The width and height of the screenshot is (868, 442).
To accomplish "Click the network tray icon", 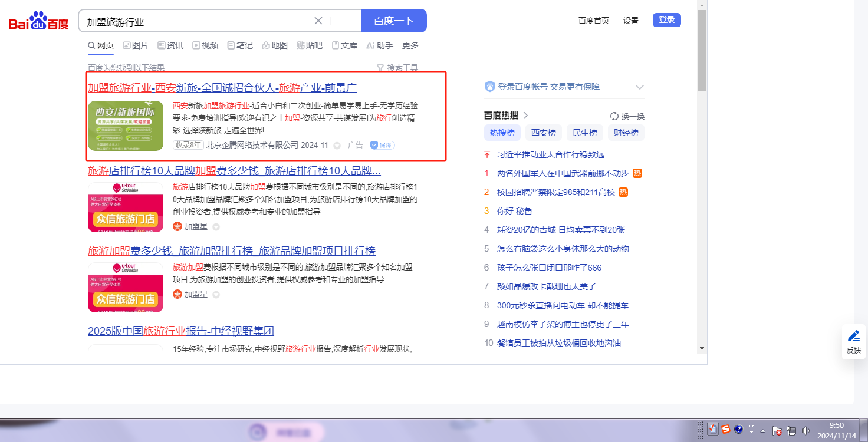I will coord(791,431).
